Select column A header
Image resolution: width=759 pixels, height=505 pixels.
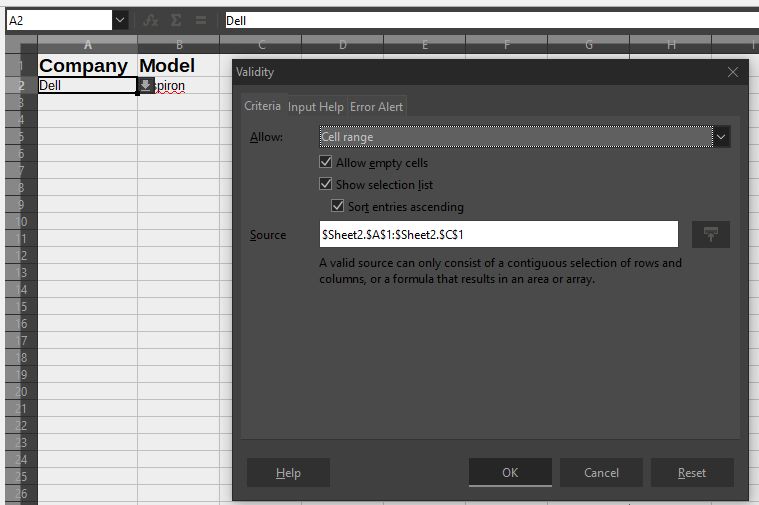pyautogui.click(x=88, y=45)
